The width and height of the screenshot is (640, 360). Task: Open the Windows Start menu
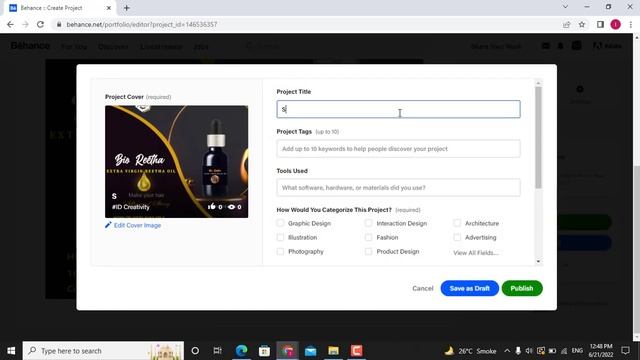[x=11, y=351]
